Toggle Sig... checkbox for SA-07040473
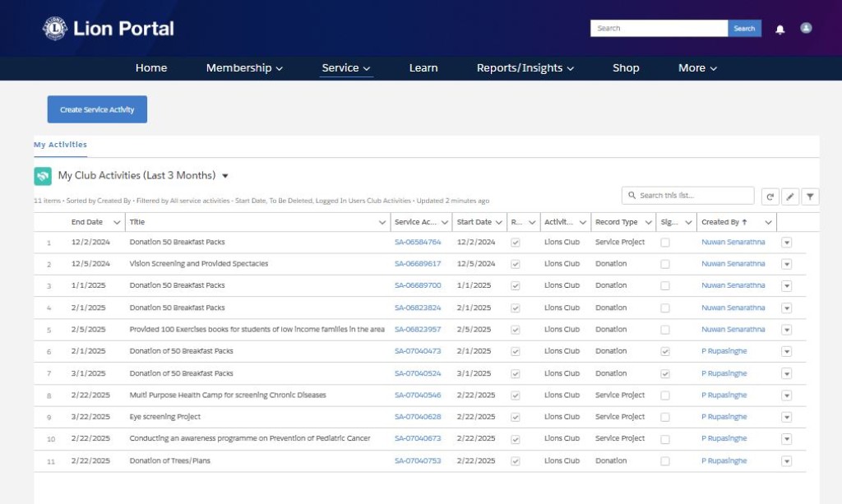842x504 pixels. [665, 352]
